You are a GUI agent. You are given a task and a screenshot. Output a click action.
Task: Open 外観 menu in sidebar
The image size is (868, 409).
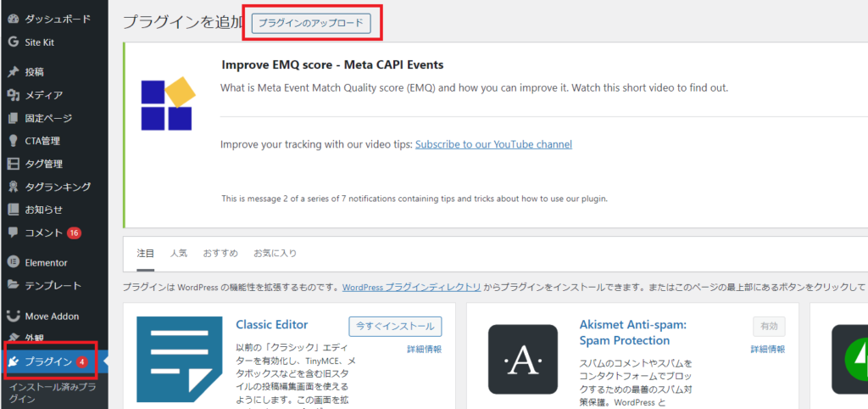click(34, 338)
